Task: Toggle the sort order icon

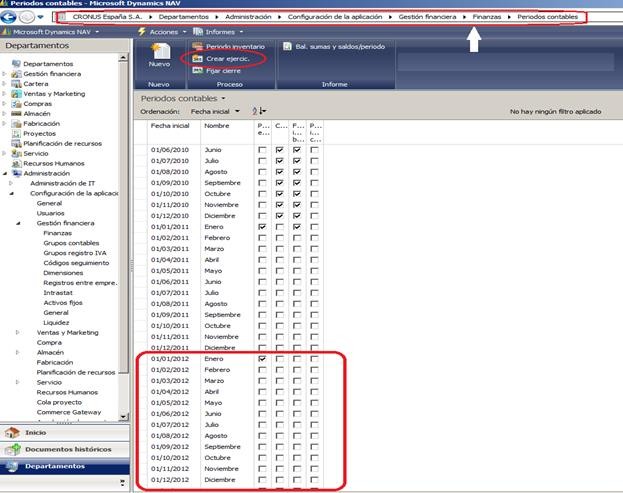Action: point(259,111)
